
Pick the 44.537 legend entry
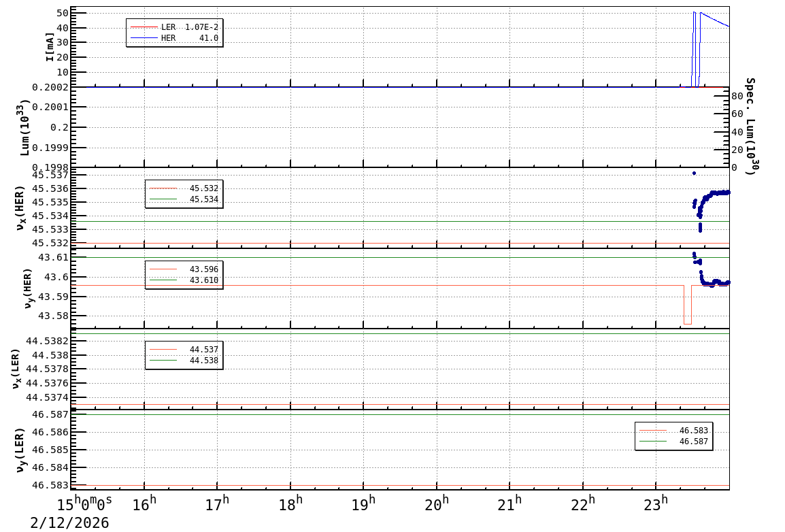[184, 350]
